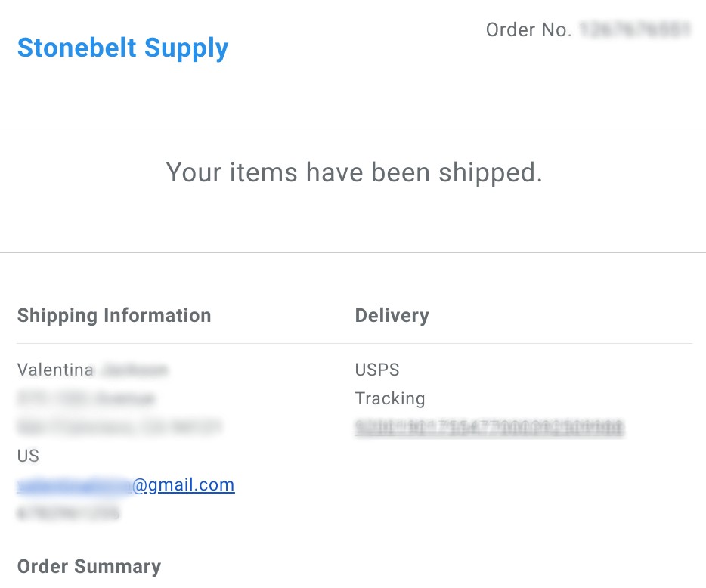Image resolution: width=706 pixels, height=588 pixels.
Task: Select the blurred email username
Action: (74, 485)
